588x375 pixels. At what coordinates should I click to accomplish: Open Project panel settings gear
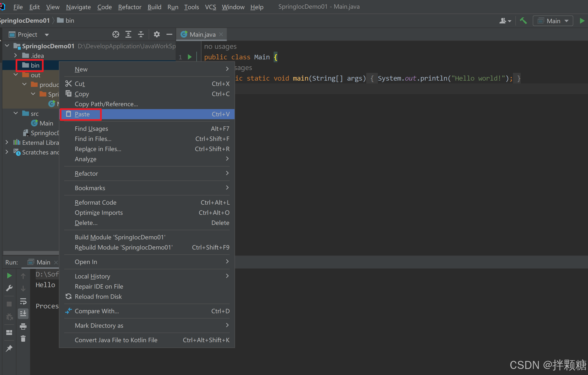click(157, 35)
